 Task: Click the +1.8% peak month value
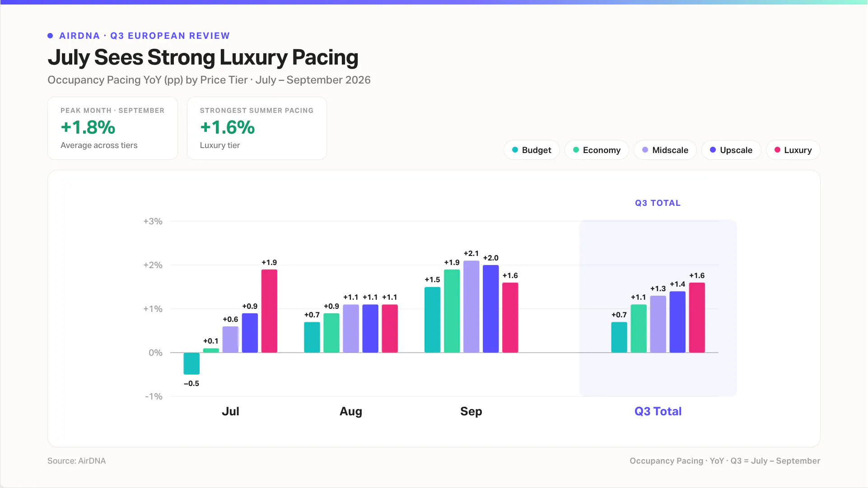(88, 127)
